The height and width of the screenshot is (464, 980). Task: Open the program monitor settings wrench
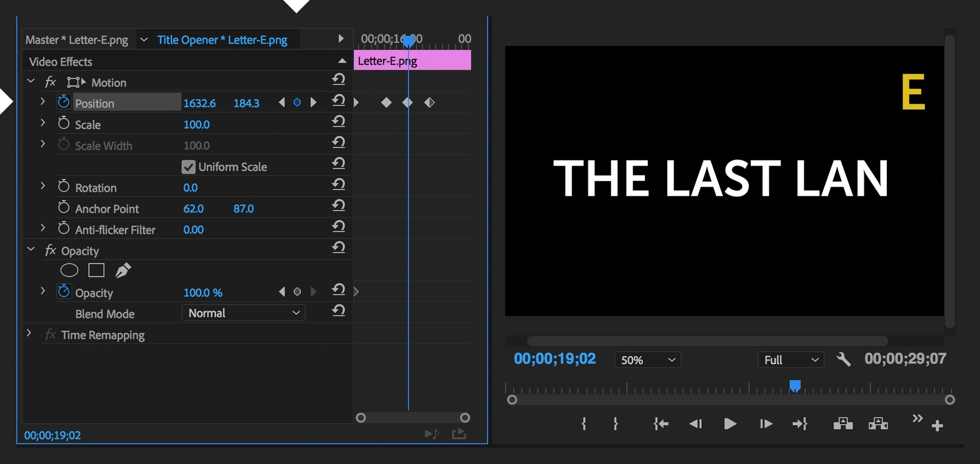[843, 360]
